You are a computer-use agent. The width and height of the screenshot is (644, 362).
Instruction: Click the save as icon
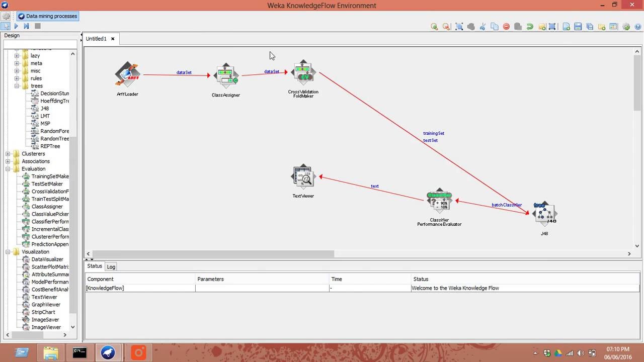click(590, 27)
